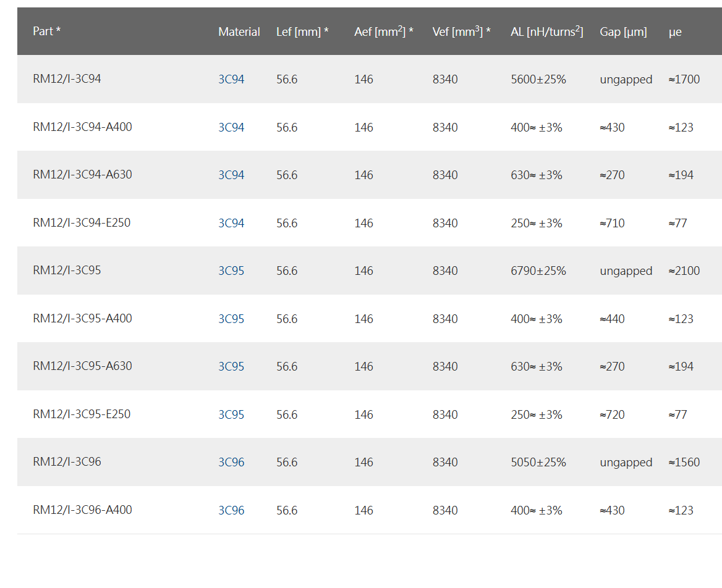Image resolution: width=722 pixels, height=588 pixels.
Task: Click the 3C95 material link for RM12/I-3C95-E250
Action: point(231,415)
